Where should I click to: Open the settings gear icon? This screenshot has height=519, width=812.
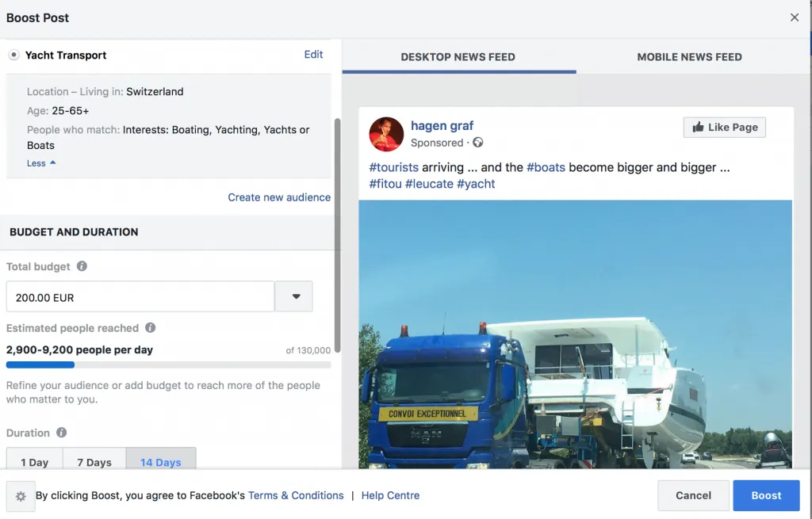click(21, 496)
